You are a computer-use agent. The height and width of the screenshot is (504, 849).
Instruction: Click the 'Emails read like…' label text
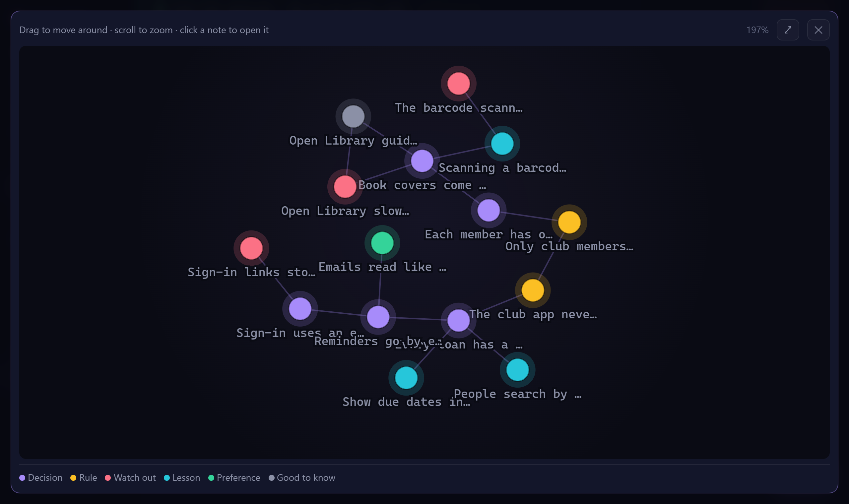coord(382,267)
